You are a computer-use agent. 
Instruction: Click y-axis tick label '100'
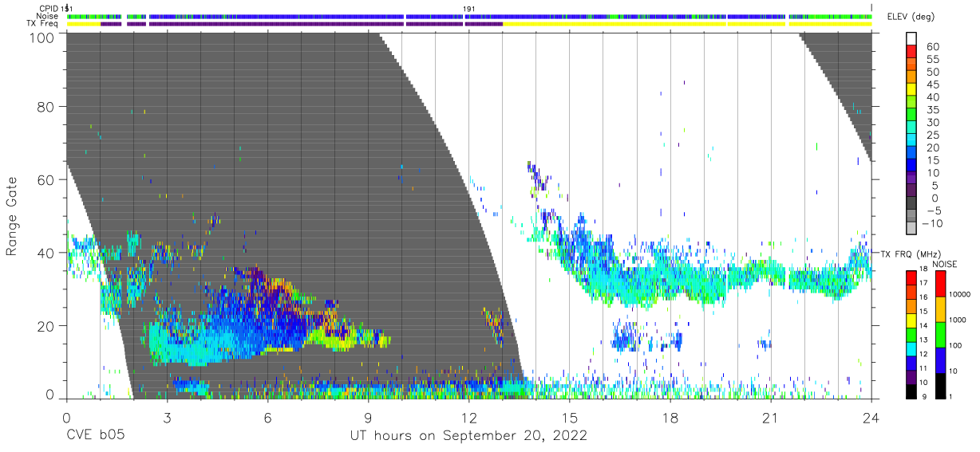click(x=41, y=37)
